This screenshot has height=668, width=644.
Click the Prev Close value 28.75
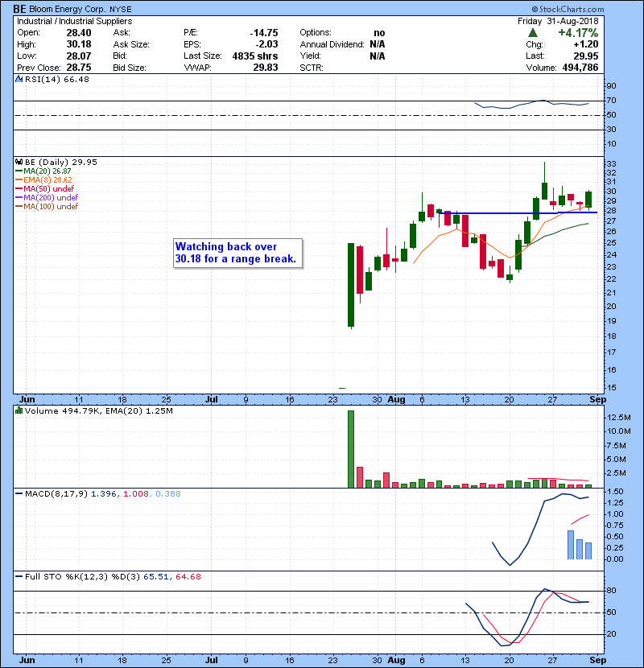[x=79, y=68]
